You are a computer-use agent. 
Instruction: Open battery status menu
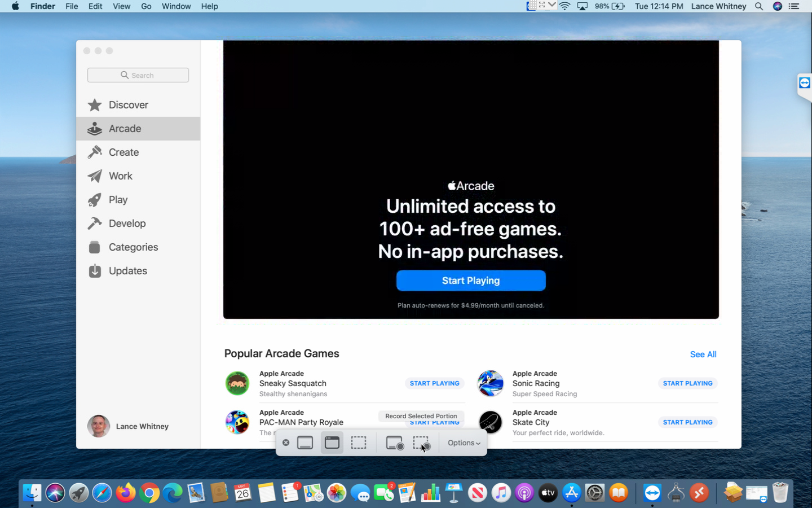610,6
